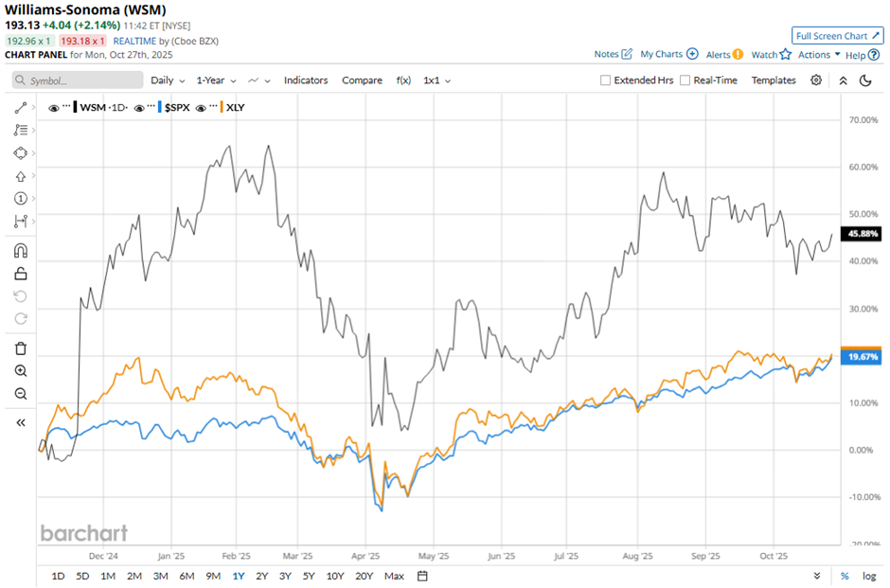Select the price range measure tool
Screen dimensions: 890x588
(x=21, y=222)
